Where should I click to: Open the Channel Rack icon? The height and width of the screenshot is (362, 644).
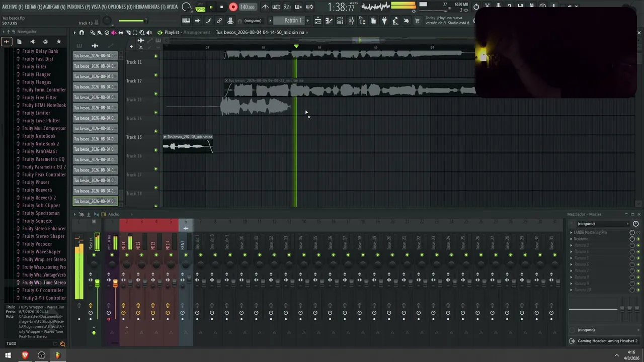click(x=340, y=21)
